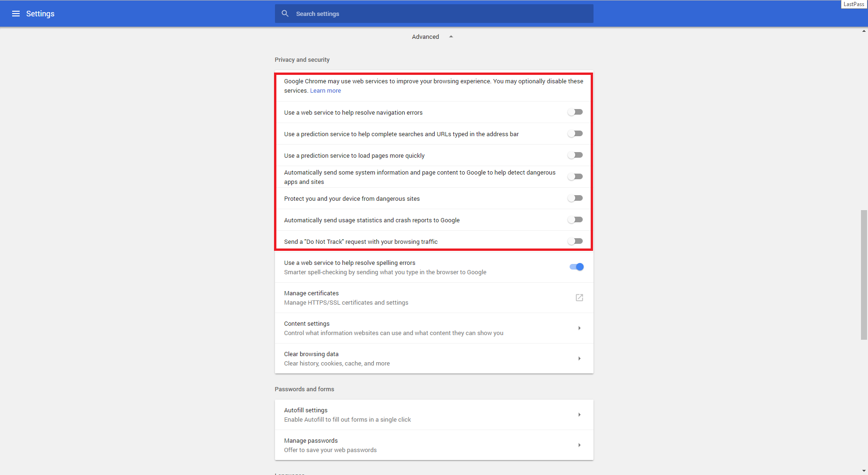Collapse the Advanced section arrow

451,37
